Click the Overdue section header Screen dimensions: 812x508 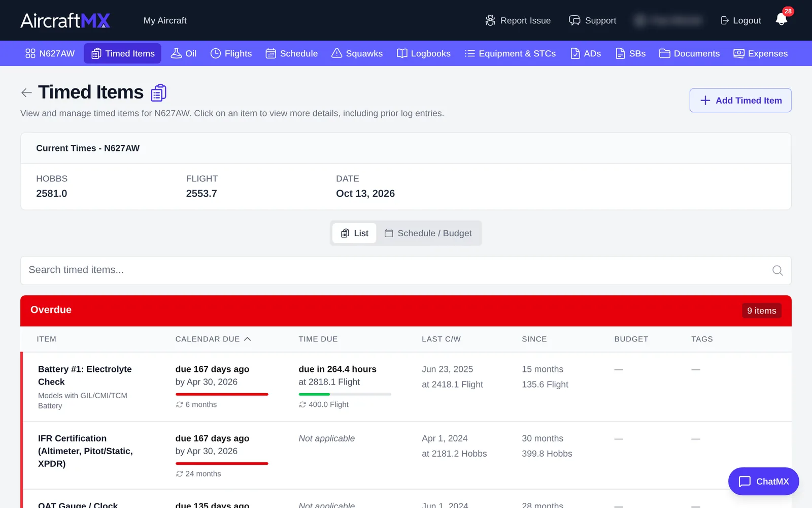406,310
